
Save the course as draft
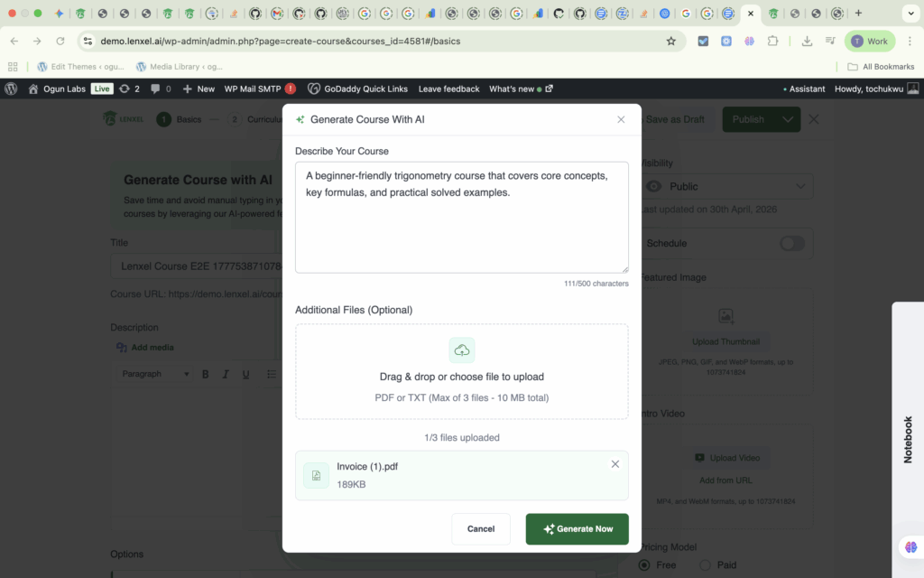pos(675,119)
